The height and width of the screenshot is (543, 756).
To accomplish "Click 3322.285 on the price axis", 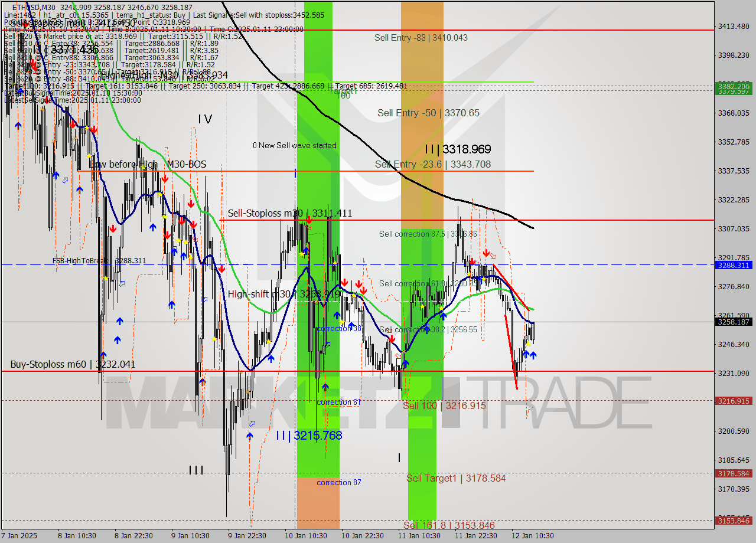I will (x=734, y=199).
